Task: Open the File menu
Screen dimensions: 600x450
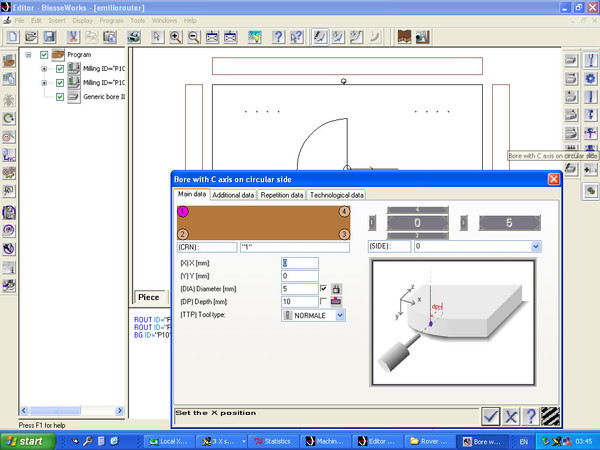Action: 19,21
